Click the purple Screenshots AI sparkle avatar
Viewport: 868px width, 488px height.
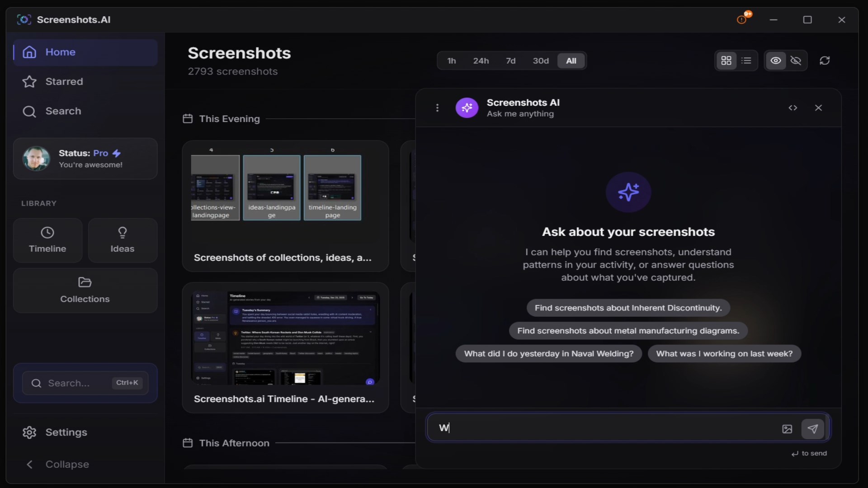(x=467, y=108)
